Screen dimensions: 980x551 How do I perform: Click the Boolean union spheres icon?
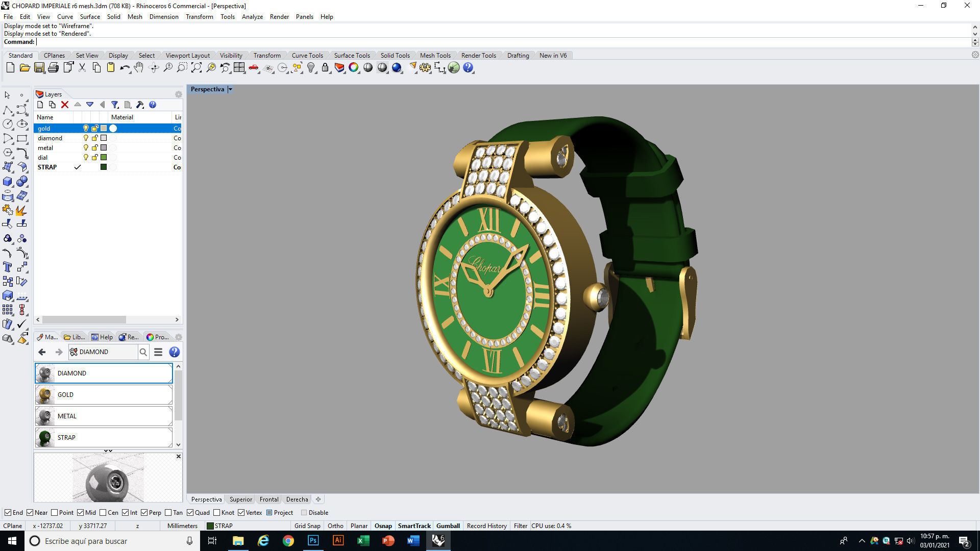point(22,182)
